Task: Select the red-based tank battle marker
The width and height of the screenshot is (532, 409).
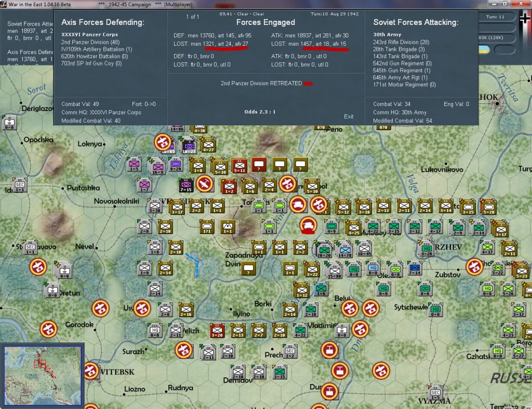Action: coord(308,226)
